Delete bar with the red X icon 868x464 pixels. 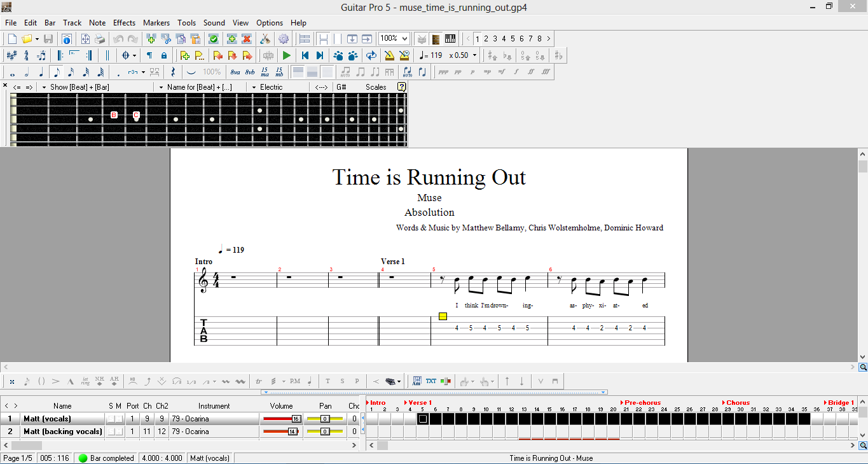[247, 39]
